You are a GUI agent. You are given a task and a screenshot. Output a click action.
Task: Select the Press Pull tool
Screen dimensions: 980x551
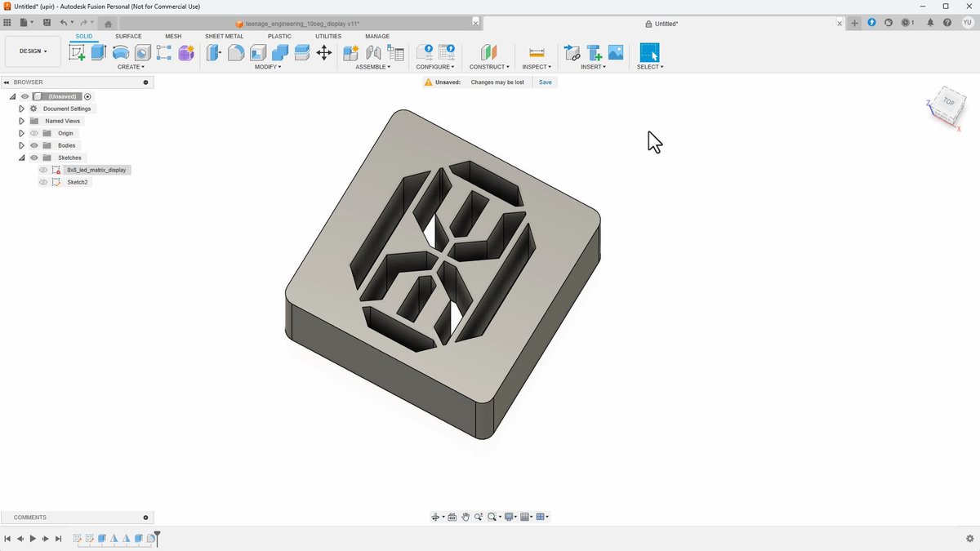(x=213, y=53)
